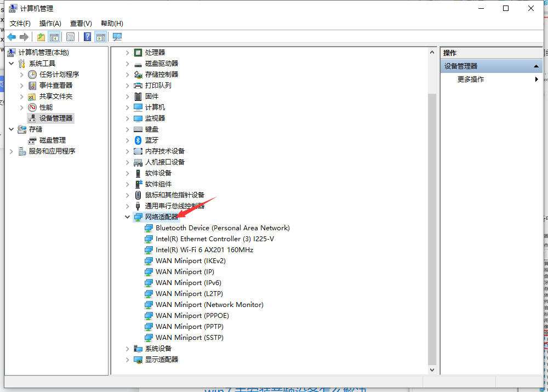Collapse the 设备管理器 actions section arrow
548x392 pixels.
[536, 66]
